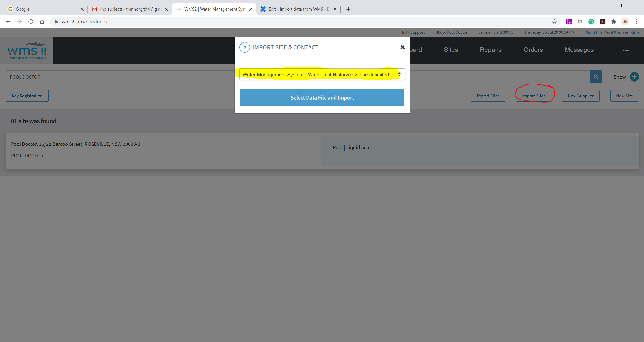Viewport: 644px width, 342px height.
Task: Open the three-dots more menu
Action: [x=625, y=50]
